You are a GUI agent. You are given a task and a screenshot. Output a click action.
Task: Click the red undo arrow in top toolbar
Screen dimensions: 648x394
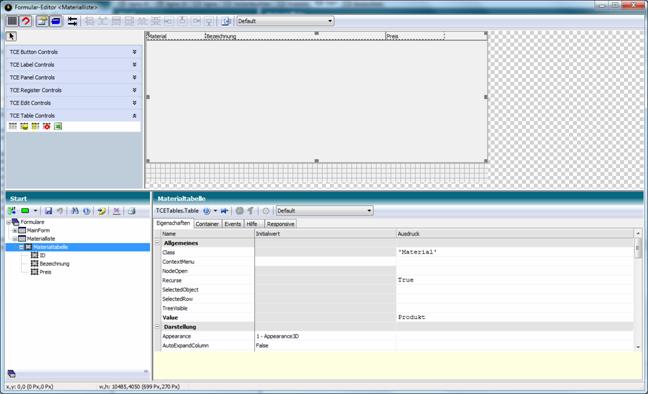(x=26, y=21)
